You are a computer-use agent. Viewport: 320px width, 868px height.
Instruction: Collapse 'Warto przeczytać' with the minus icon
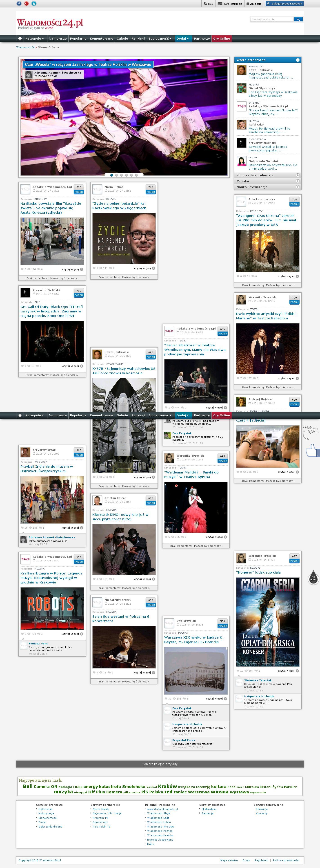click(298, 60)
